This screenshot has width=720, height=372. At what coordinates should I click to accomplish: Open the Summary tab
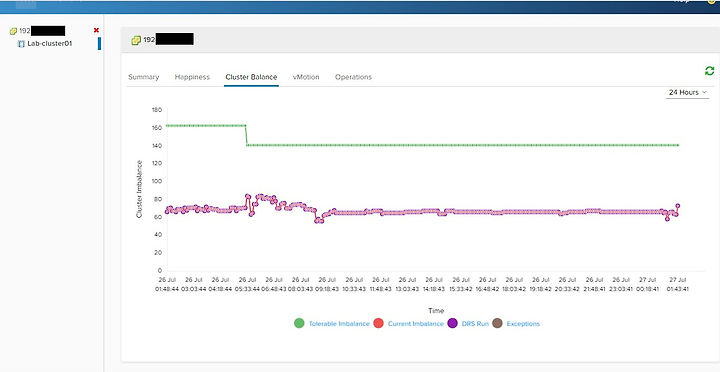point(144,77)
